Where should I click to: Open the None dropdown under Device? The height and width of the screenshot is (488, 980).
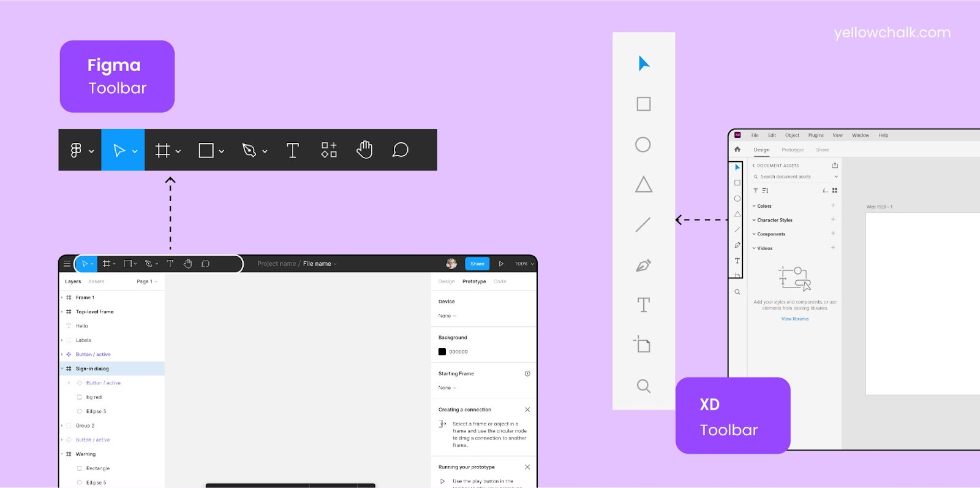click(x=447, y=316)
